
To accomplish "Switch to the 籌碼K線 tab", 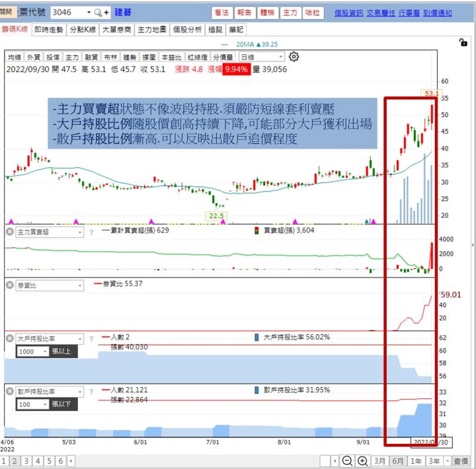I will 15,29.
